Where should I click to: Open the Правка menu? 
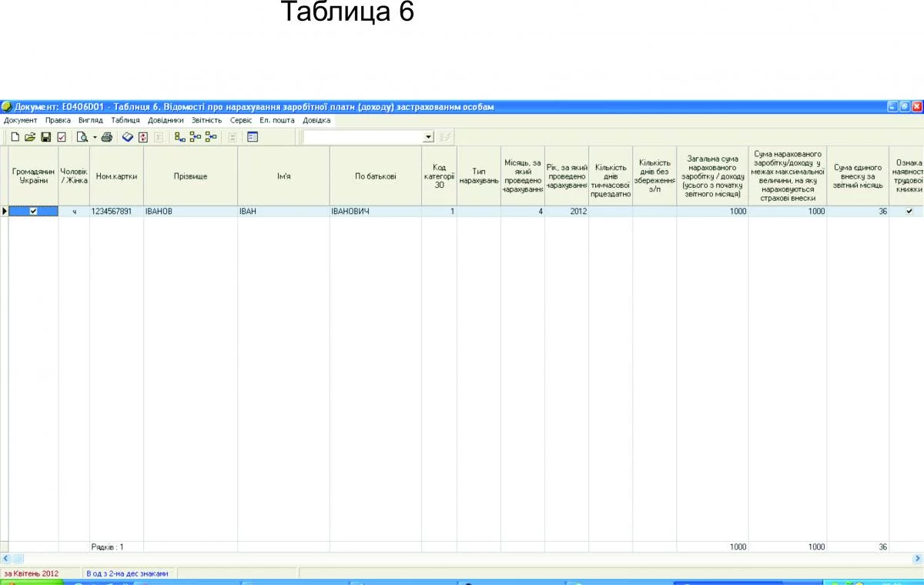58,120
